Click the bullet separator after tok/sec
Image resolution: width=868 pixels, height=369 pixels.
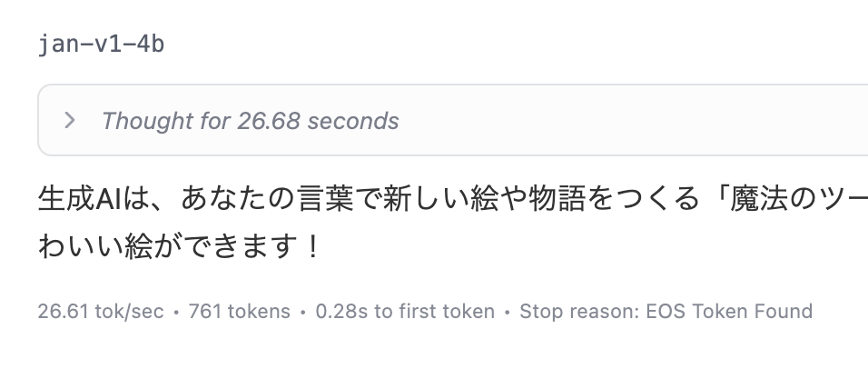[176, 312]
